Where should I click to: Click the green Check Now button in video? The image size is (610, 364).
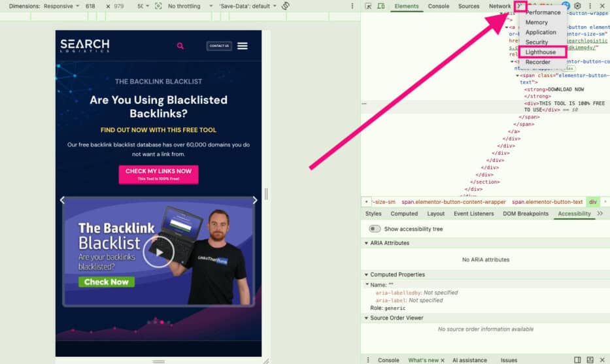tap(106, 282)
